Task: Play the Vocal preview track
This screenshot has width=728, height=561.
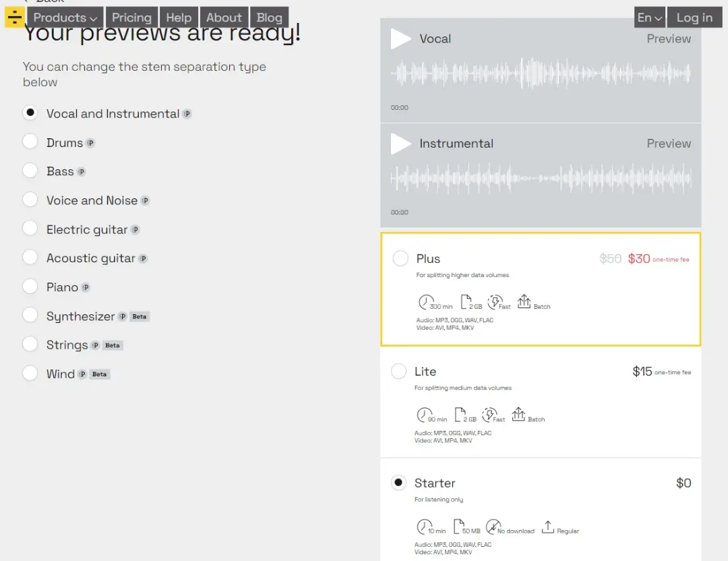Action: click(400, 38)
